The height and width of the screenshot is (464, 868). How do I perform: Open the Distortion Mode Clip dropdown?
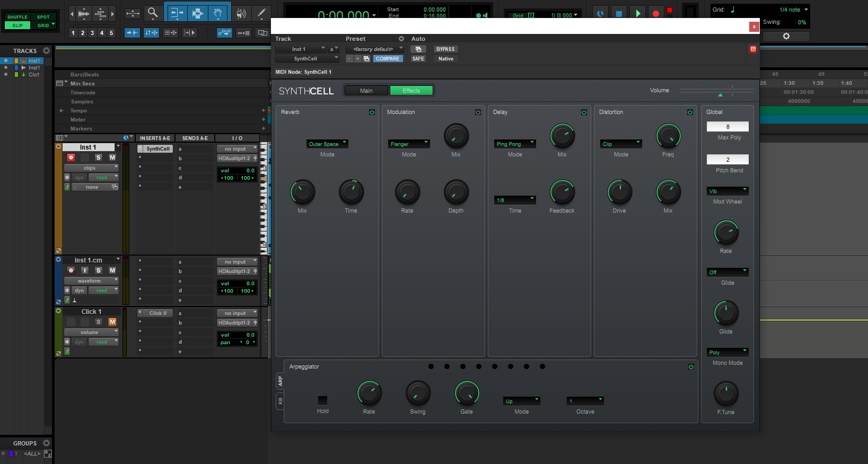click(x=621, y=144)
